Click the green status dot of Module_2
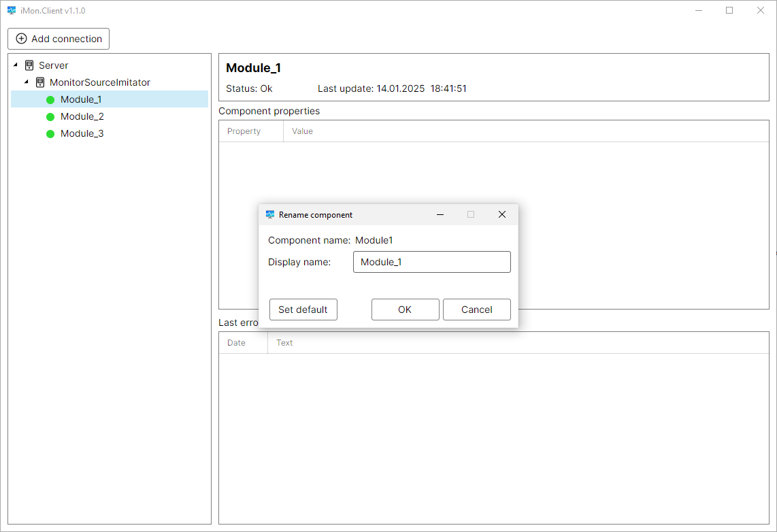 click(x=50, y=117)
